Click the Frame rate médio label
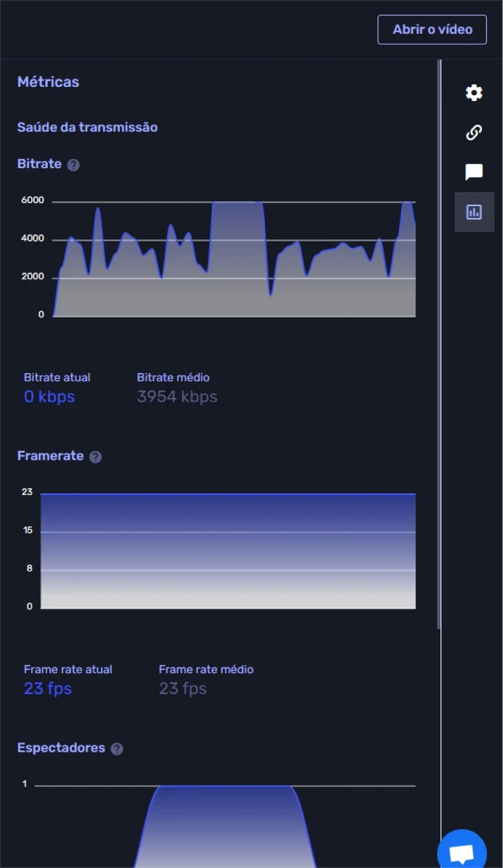503x868 pixels. (x=206, y=669)
